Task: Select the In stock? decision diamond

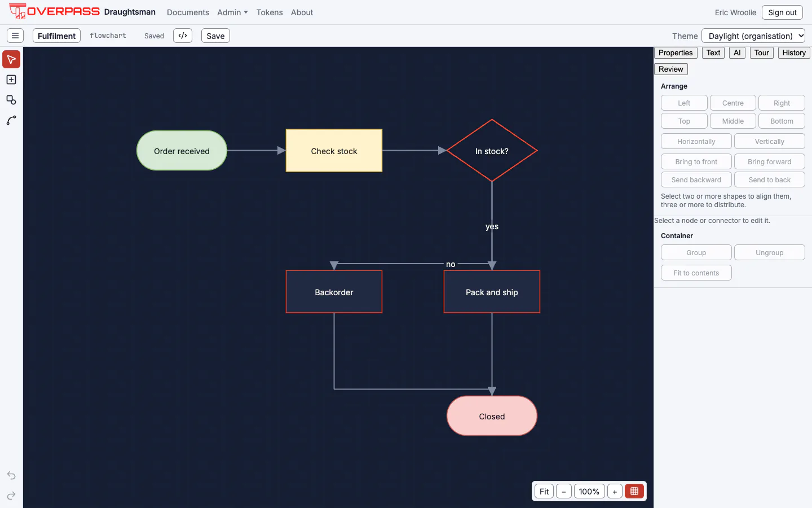Action: [492, 151]
